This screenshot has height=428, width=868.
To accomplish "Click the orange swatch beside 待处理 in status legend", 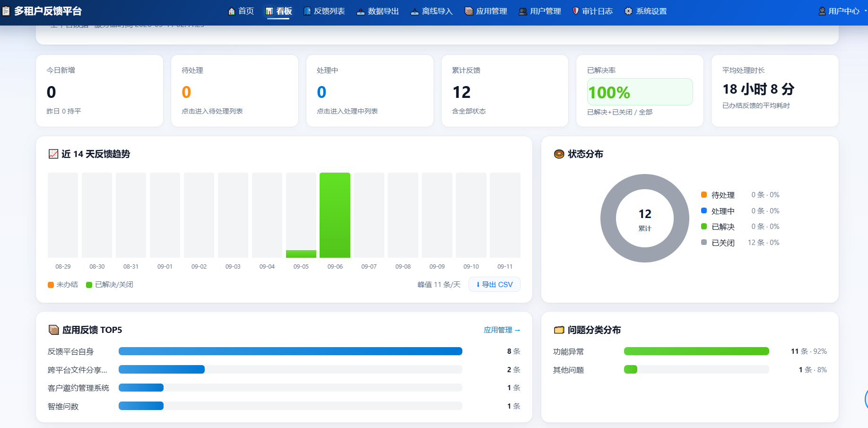I will click(x=704, y=195).
